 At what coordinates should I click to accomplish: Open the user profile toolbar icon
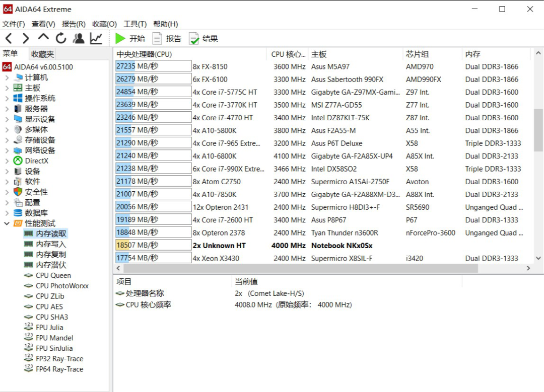[x=79, y=38]
